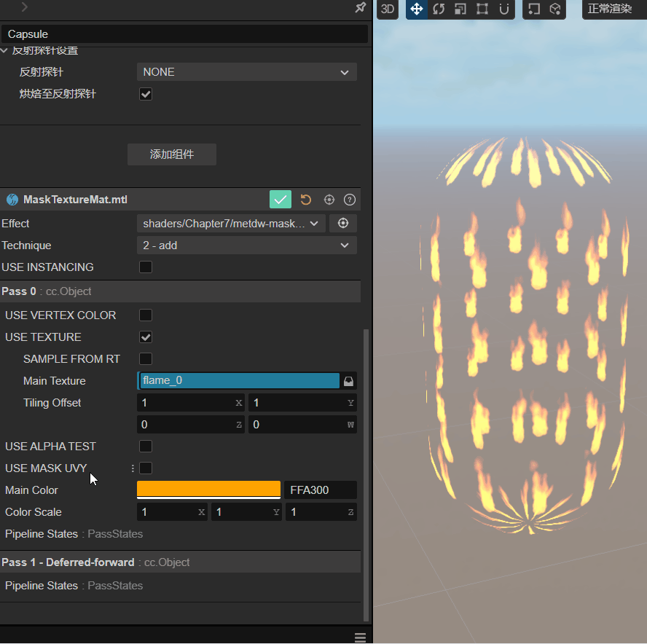Enable the USE INSTANCING checkbox
The height and width of the screenshot is (644, 647).
(x=145, y=267)
